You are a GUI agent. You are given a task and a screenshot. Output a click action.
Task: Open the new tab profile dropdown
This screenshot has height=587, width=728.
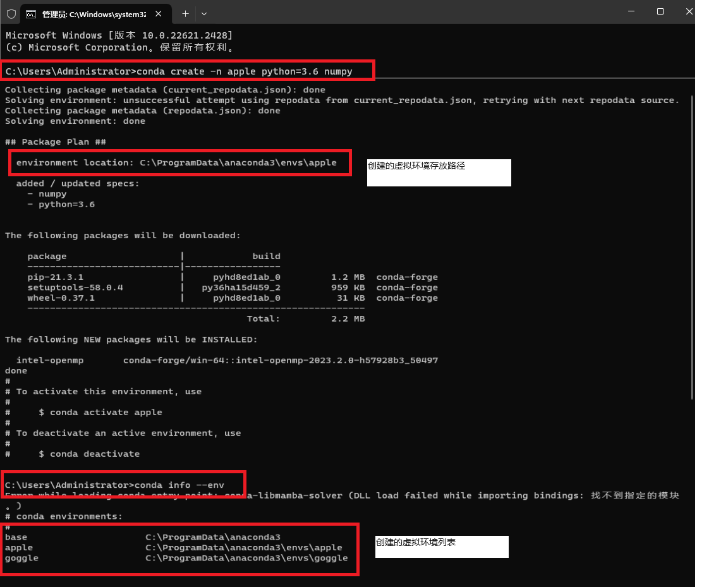(x=204, y=14)
